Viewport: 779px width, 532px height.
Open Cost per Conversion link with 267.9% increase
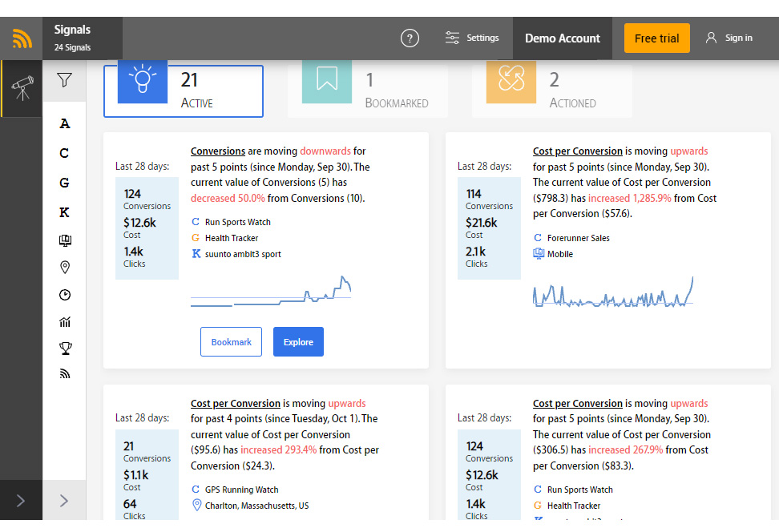click(577, 403)
